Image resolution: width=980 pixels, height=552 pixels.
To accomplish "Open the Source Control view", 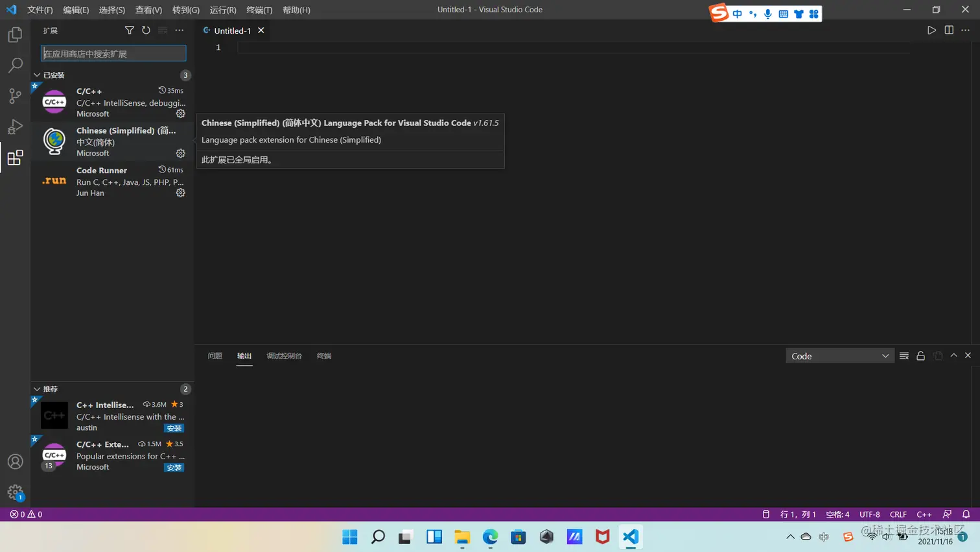I will tap(15, 96).
